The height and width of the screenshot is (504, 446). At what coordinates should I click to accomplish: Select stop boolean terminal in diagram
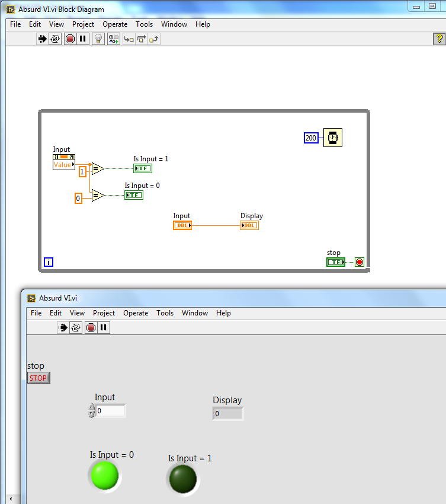[336, 262]
